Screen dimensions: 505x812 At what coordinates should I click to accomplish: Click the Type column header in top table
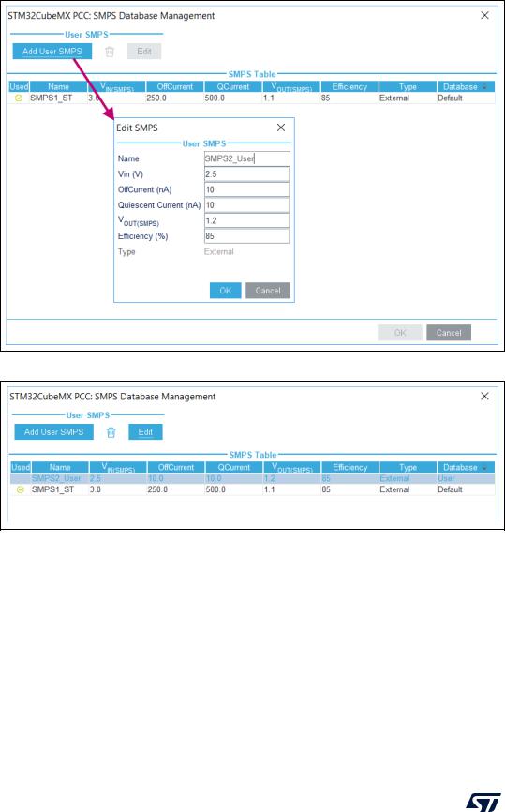[x=408, y=86]
